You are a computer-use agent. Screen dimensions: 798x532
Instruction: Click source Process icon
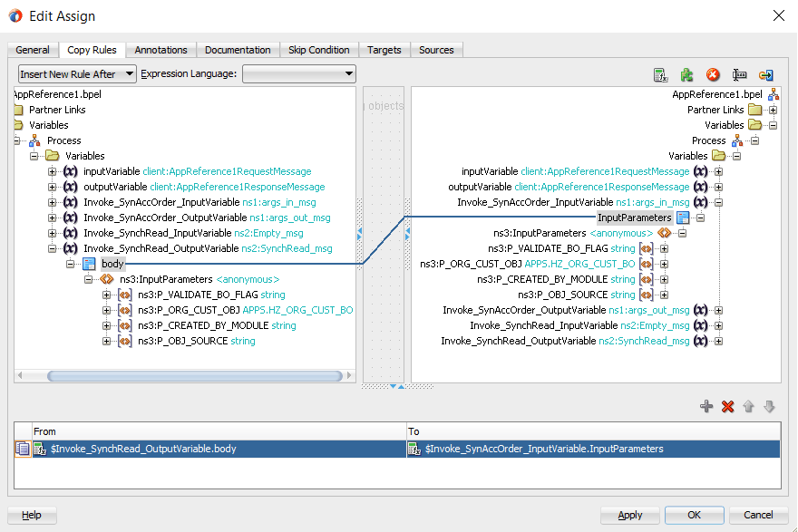[x=34, y=140]
